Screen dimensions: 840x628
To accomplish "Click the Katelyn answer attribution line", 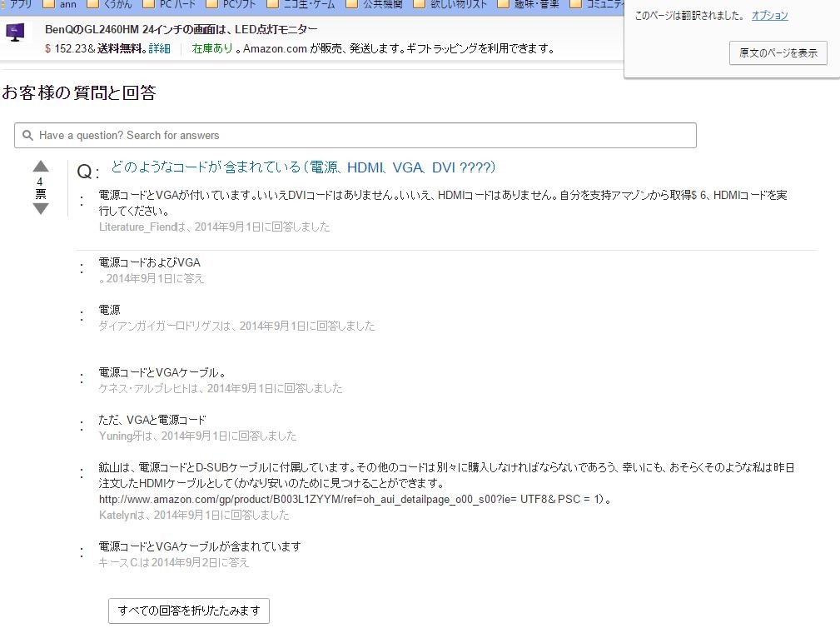I will (x=193, y=516).
